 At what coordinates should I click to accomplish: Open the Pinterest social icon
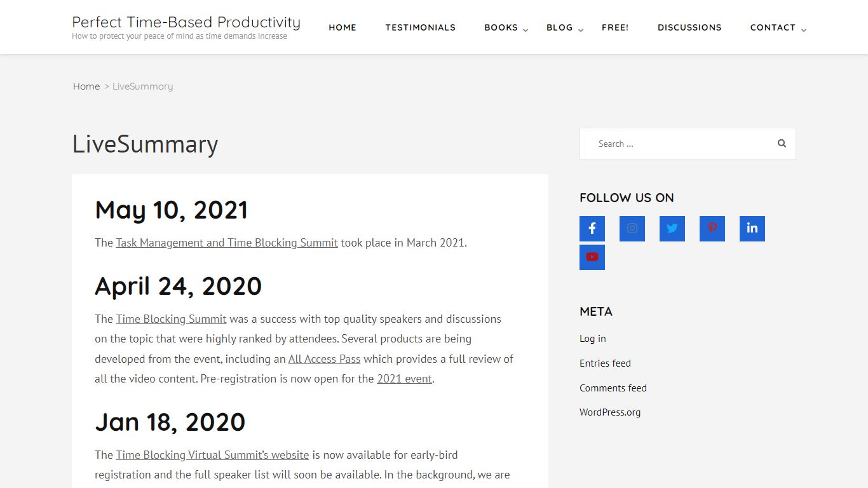coord(712,229)
